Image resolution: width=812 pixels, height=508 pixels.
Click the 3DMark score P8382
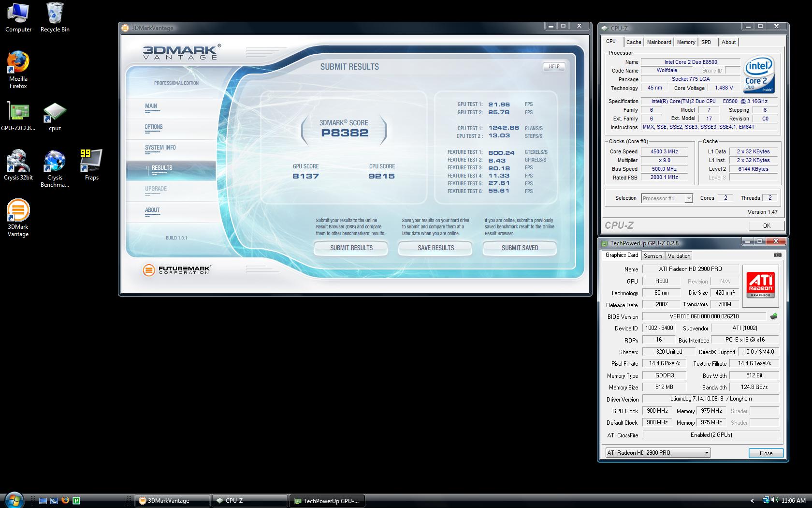tap(344, 133)
